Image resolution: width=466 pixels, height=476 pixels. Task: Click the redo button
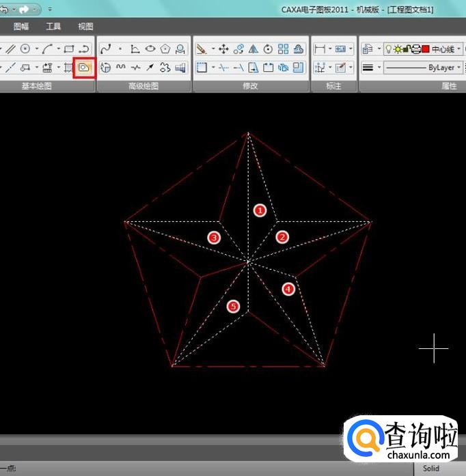tap(24, 10)
